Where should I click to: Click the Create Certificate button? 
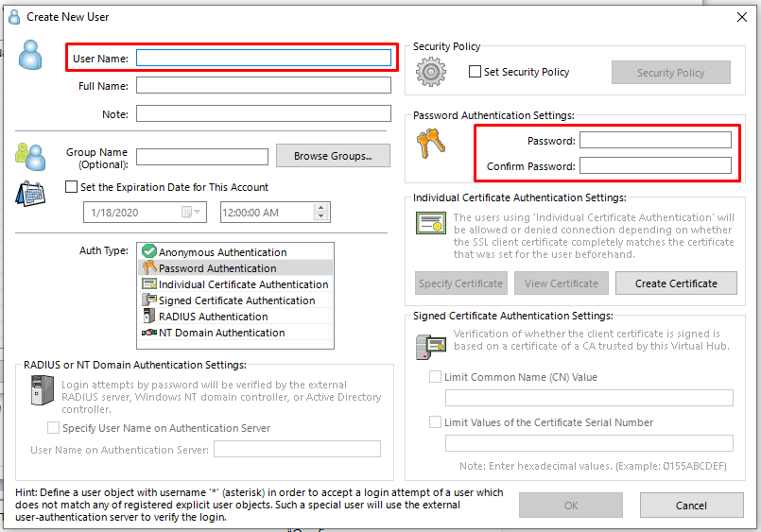[676, 283]
